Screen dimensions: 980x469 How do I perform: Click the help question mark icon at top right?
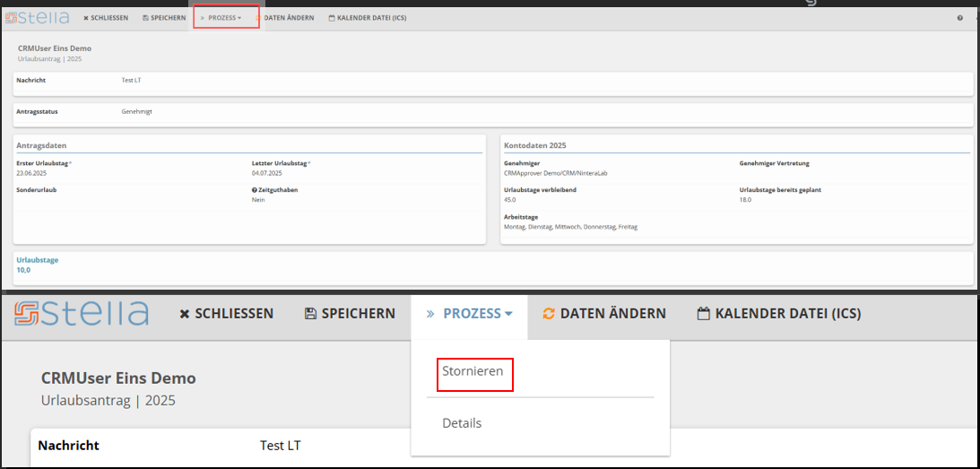coord(959,18)
